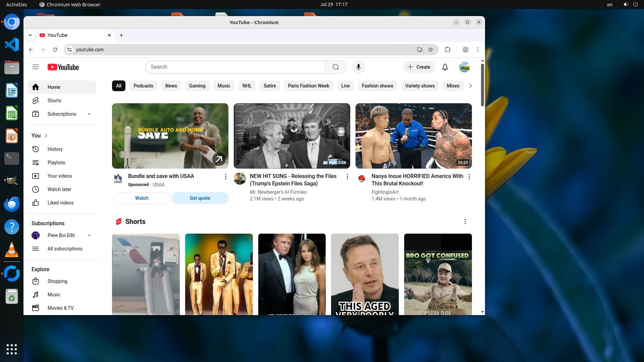Click the search magnifier button
The height and width of the screenshot is (362, 644).
(335, 67)
